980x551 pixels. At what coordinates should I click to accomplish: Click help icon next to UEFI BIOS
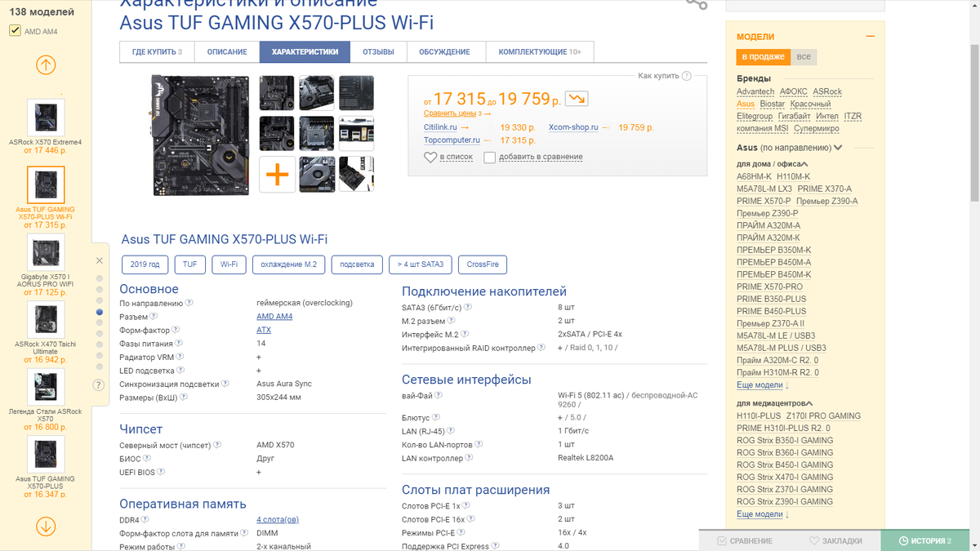162,472
